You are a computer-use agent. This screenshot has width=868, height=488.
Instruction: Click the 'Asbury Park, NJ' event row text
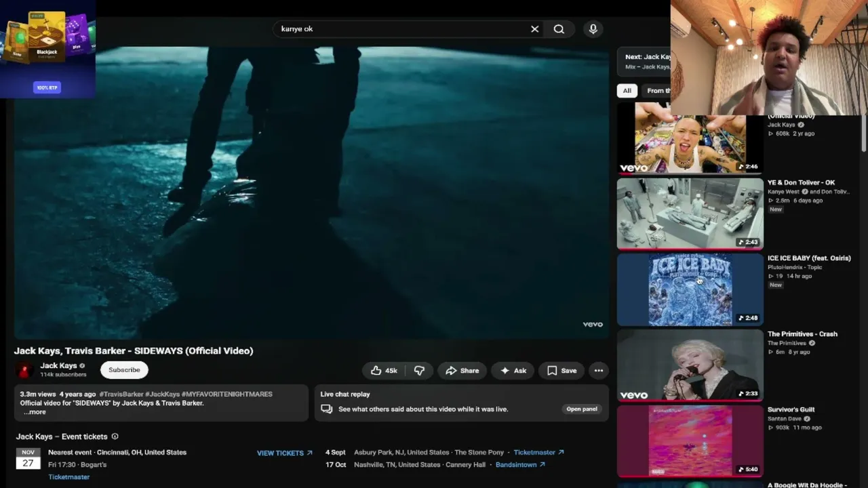pos(429,452)
